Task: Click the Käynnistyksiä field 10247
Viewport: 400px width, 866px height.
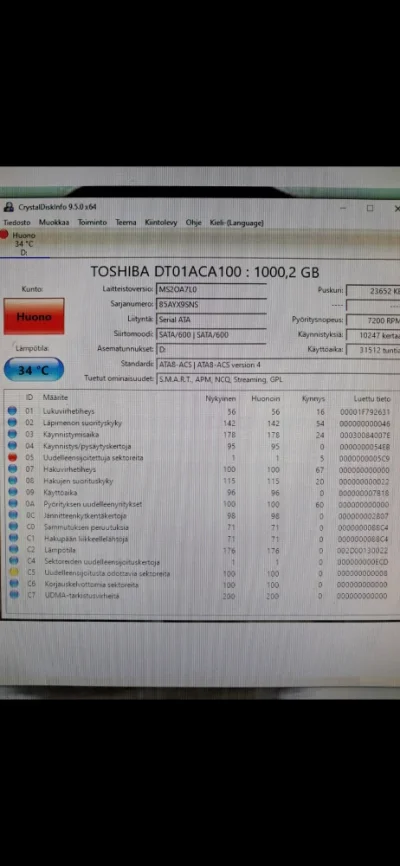Action: click(x=373, y=335)
